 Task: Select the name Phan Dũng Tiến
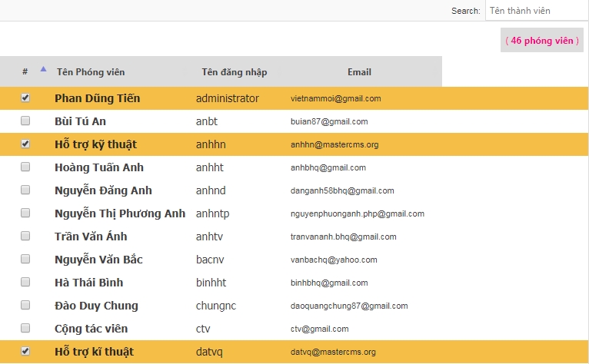click(x=98, y=98)
